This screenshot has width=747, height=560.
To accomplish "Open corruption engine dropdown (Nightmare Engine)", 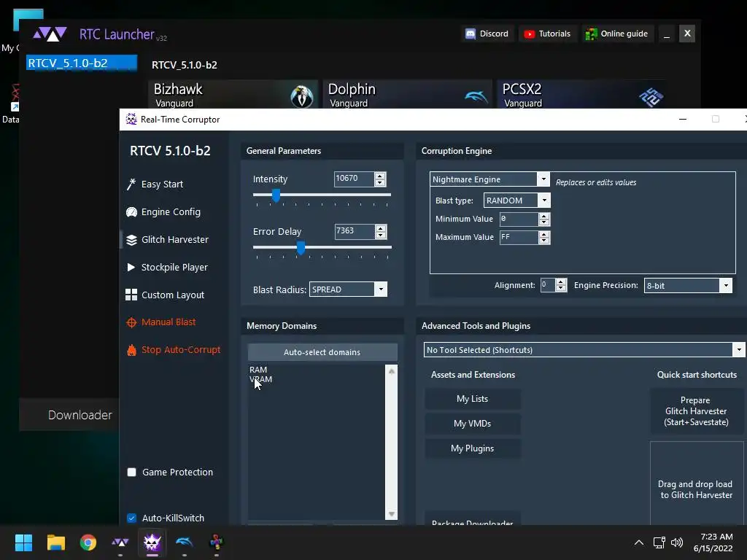I will click(x=543, y=179).
